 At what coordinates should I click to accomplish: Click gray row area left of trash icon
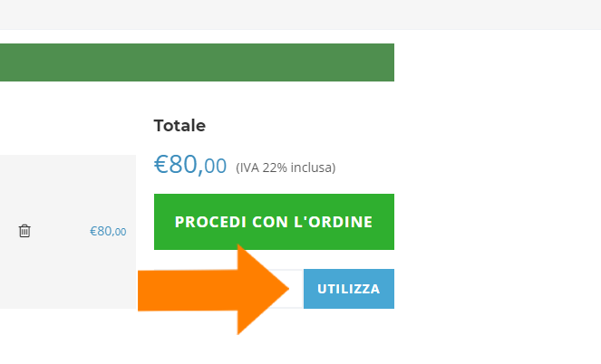[x=7, y=231]
